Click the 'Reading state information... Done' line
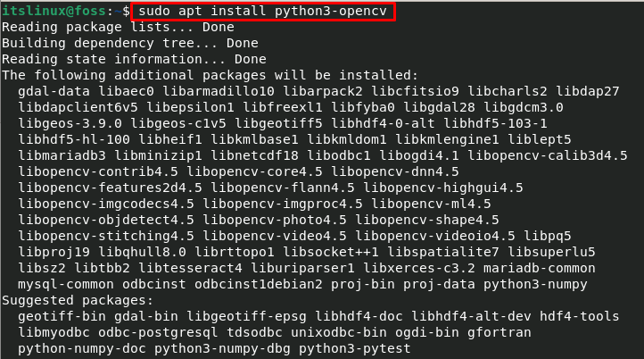Viewport: 644px width, 359px height. tap(134, 60)
